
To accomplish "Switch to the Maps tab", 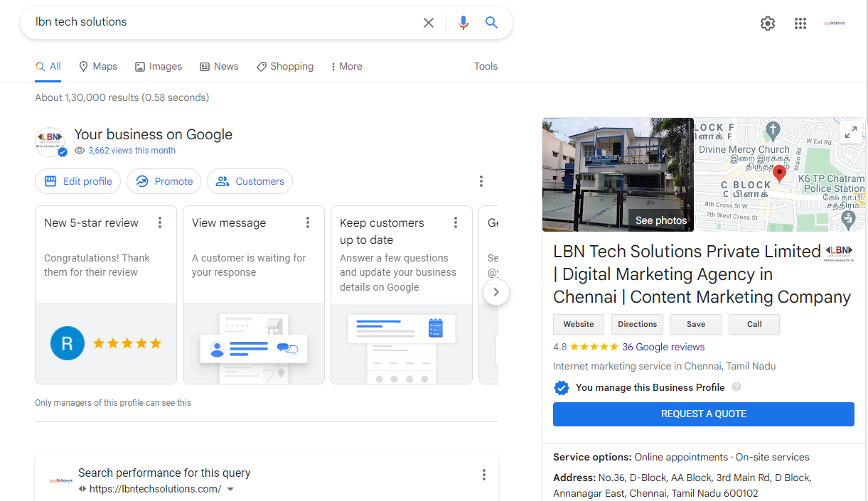I will point(98,66).
